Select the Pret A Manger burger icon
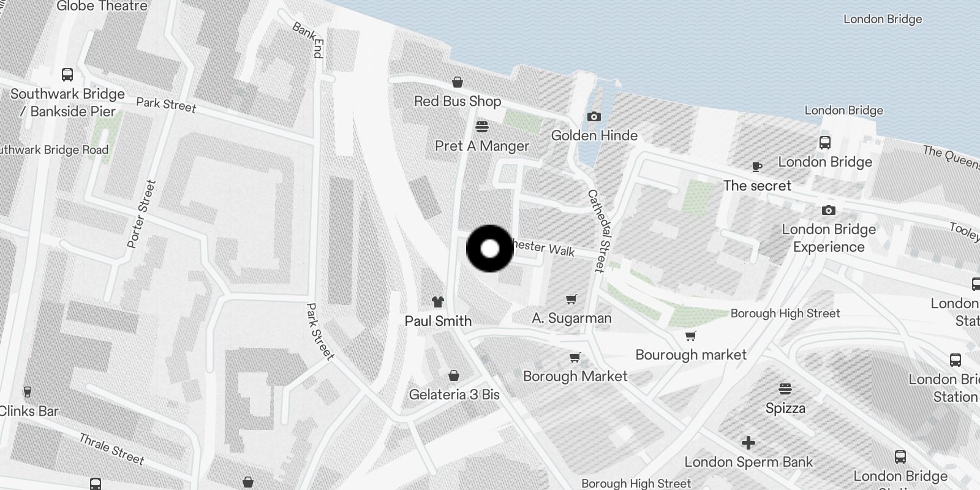The width and height of the screenshot is (980, 490). [x=482, y=127]
